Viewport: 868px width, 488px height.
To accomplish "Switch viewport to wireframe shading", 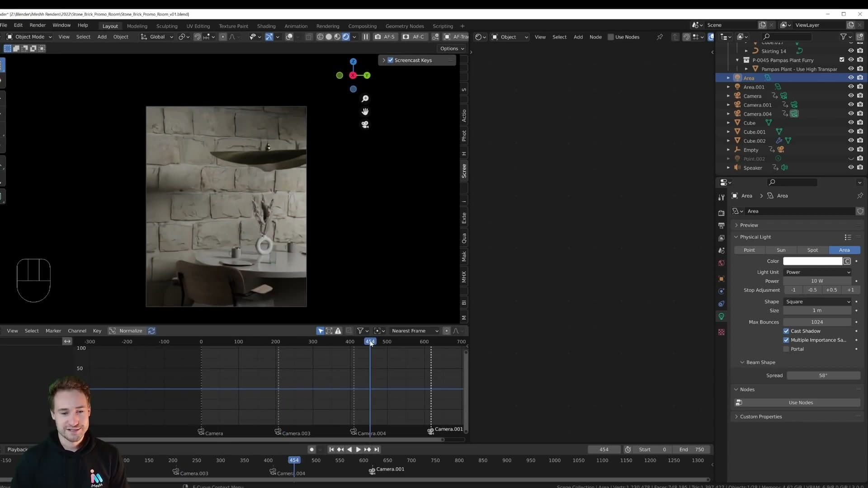I will (320, 37).
